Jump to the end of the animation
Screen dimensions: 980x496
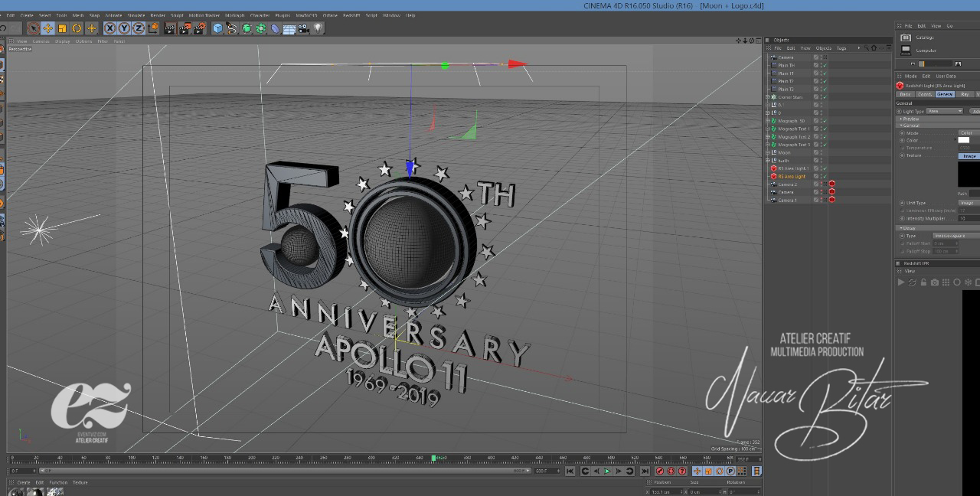coord(644,471)
